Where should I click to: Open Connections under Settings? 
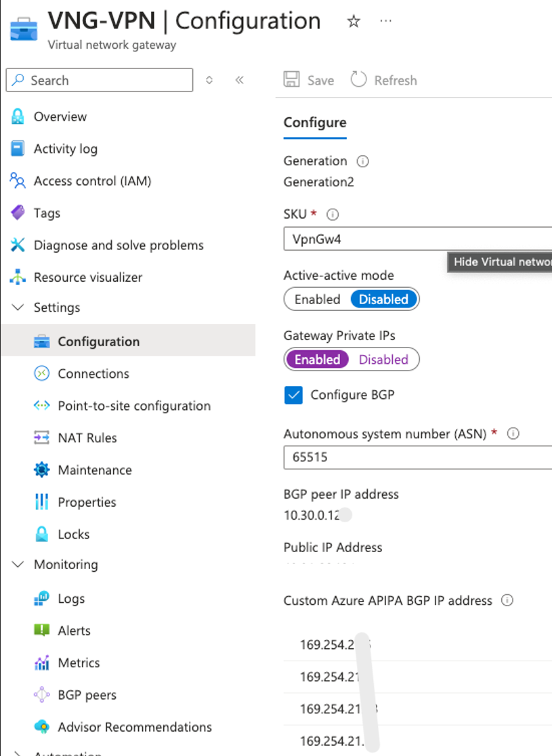(93, 374)
